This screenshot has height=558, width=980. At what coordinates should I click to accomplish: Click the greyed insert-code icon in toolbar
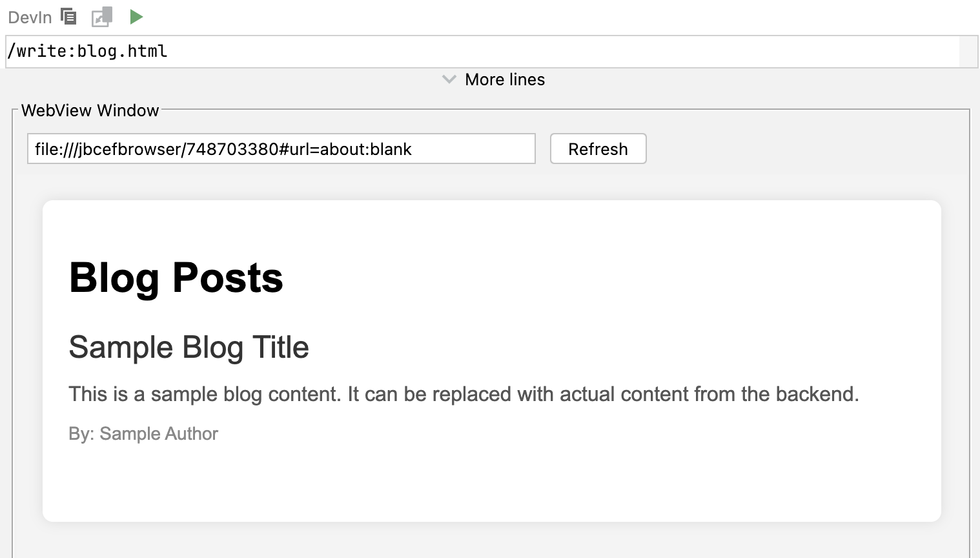tap(102, 17)
